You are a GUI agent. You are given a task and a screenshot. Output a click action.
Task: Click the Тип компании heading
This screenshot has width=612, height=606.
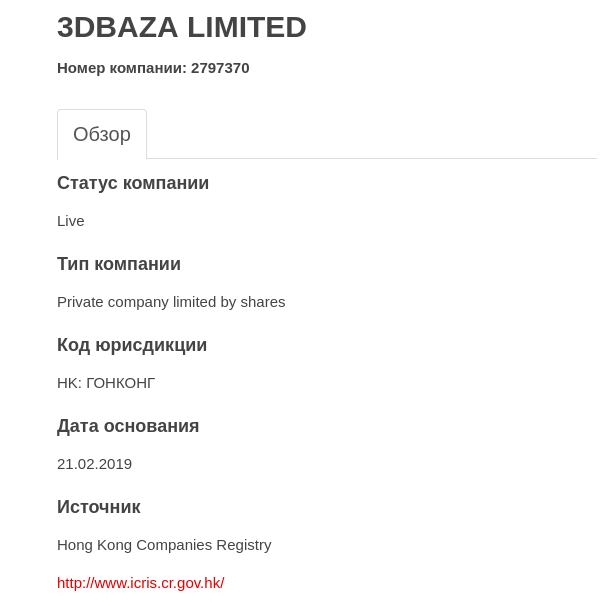click(x=119, y=264)
